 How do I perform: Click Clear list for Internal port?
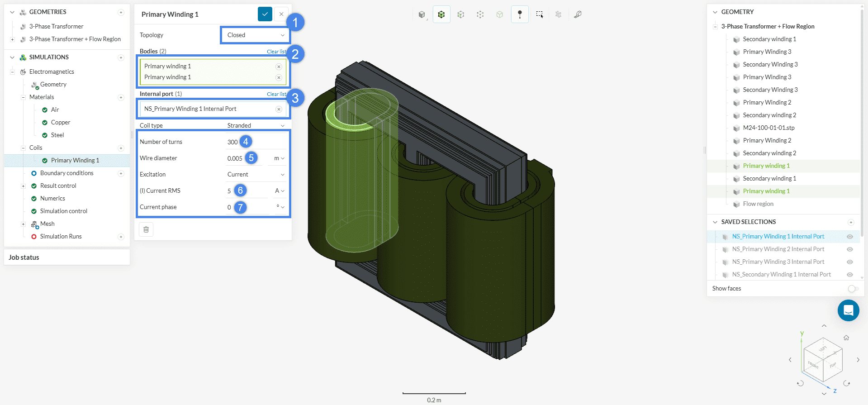(276, 94)
